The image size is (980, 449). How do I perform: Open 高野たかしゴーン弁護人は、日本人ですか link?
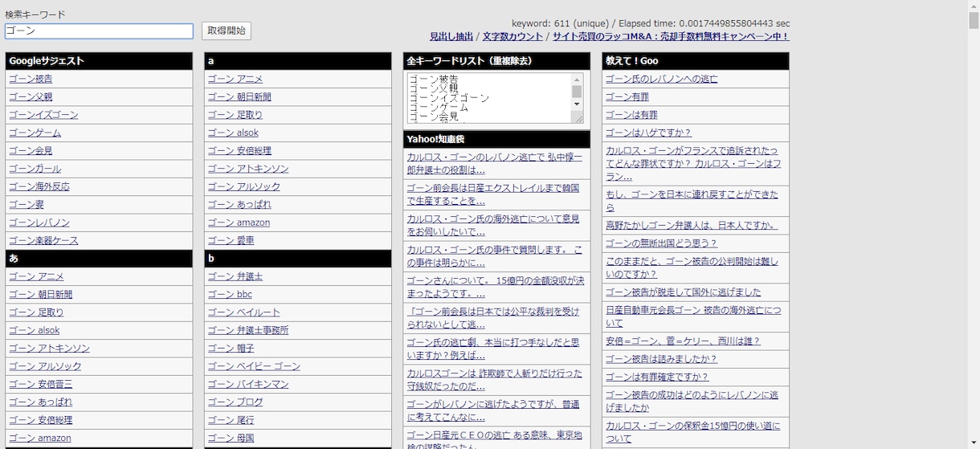click(x=692, y=226)
